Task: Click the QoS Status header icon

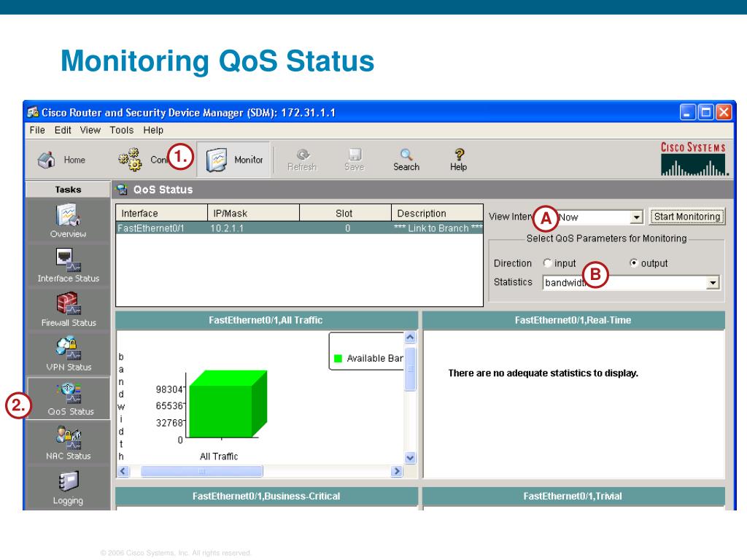Action: click(122, 190)
